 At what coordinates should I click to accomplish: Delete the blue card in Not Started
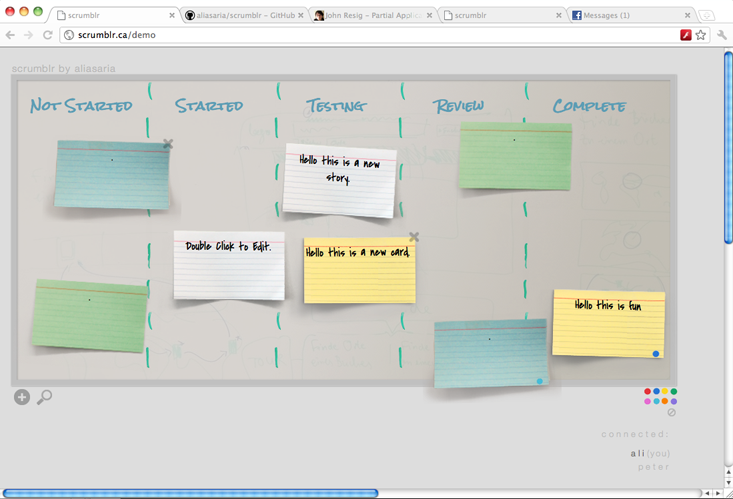[x=168, y=144]
